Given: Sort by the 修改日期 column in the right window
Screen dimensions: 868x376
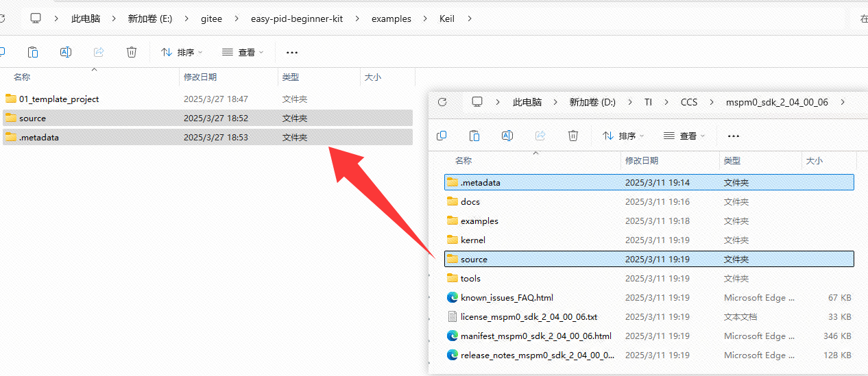Looking at the screenshot, I should tap(642, 161).
